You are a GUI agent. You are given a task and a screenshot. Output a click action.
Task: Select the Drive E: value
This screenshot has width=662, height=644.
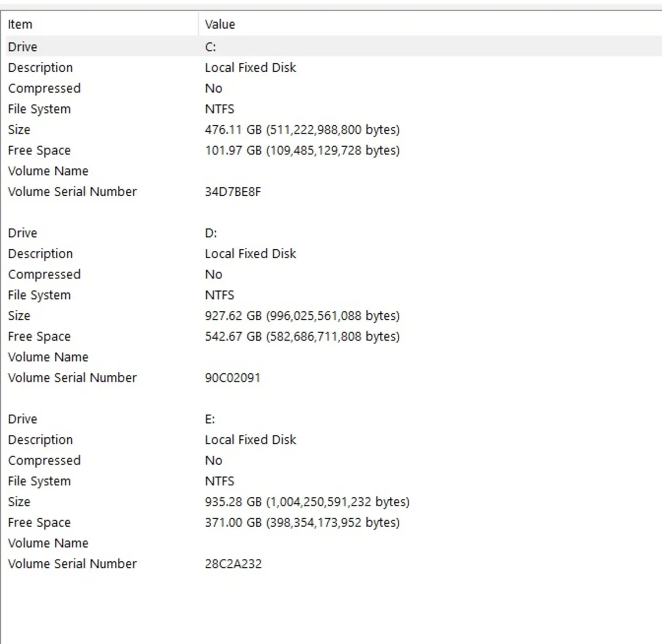click(210, 419)
